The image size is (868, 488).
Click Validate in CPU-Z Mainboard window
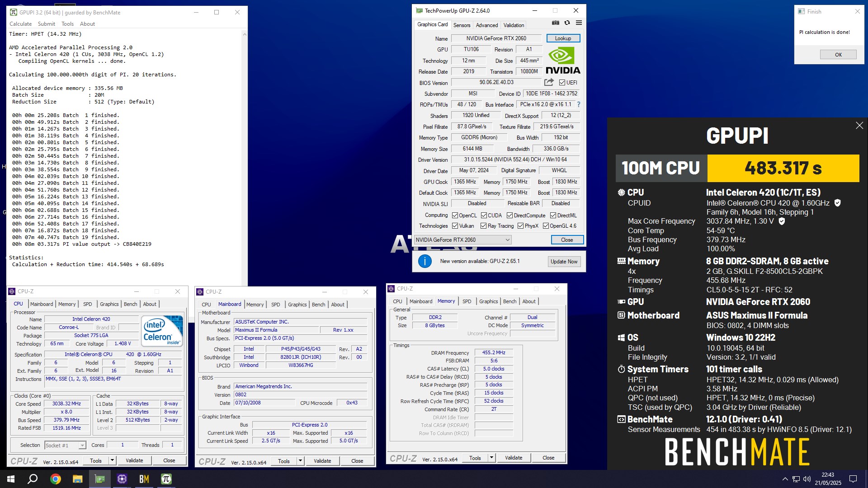tap(322, 461)
